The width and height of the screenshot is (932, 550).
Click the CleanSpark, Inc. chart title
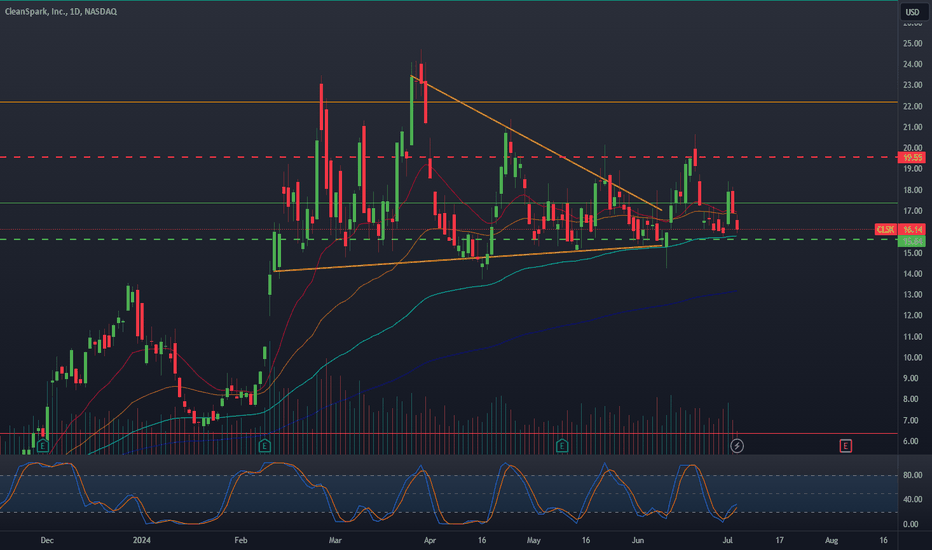[x=60, y=11]
